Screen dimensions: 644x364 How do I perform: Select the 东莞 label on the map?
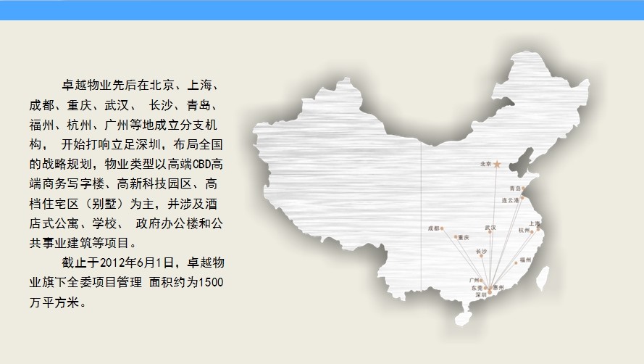(477, 288)
